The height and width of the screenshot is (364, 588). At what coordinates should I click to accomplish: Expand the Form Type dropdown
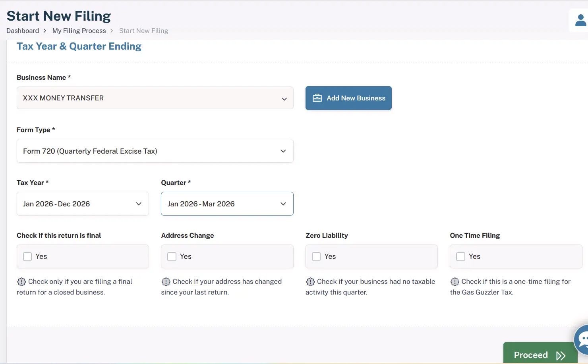155,151
